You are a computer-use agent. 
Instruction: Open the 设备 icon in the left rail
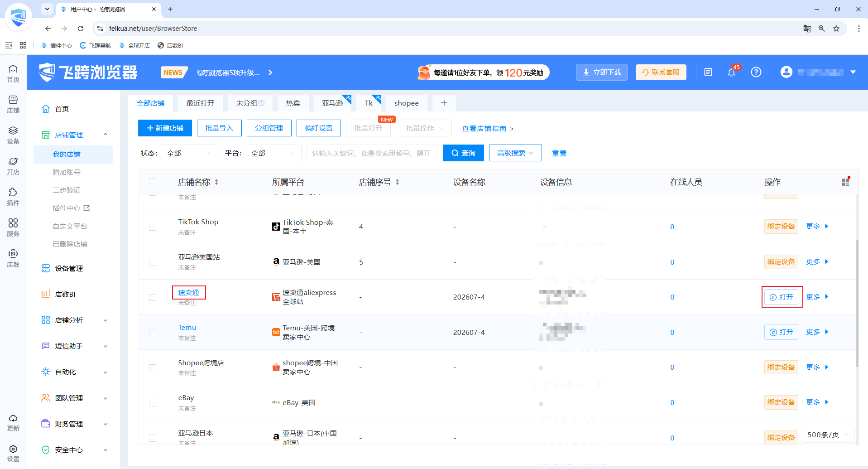13,135
